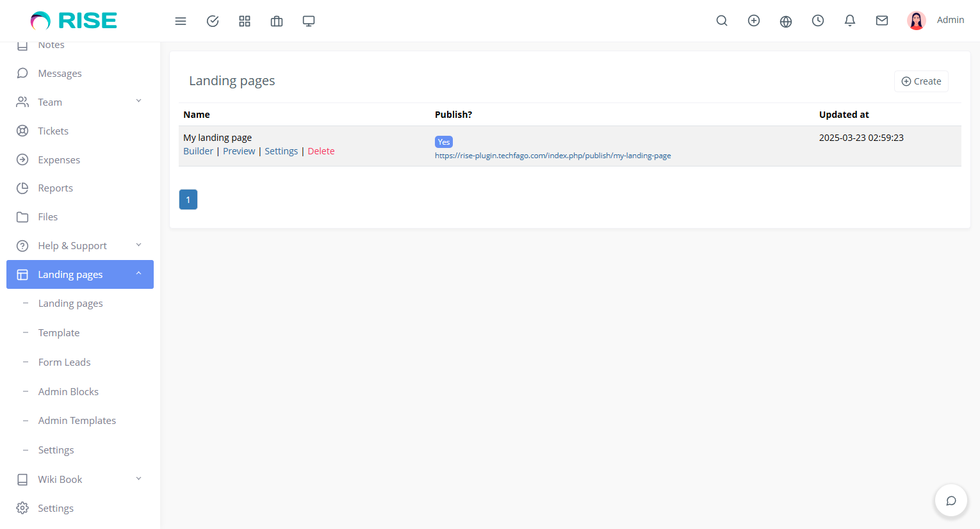Open the search icon

click(721, 20)
